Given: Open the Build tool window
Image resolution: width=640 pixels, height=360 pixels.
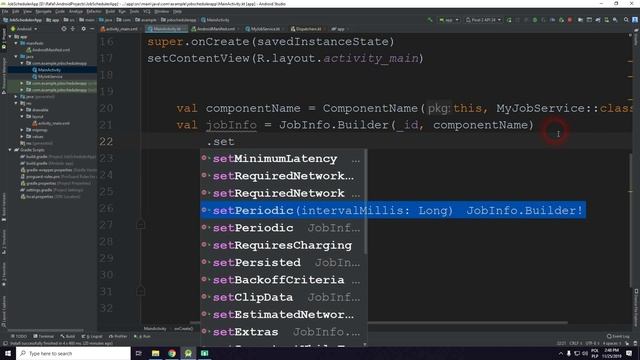Looking at the screenshot, I should [x=68, y=336].
